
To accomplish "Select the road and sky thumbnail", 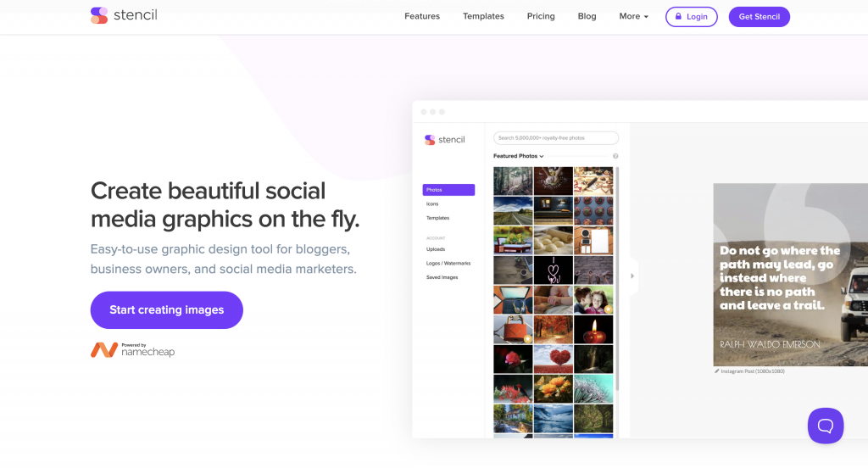I will pos(513,210).
